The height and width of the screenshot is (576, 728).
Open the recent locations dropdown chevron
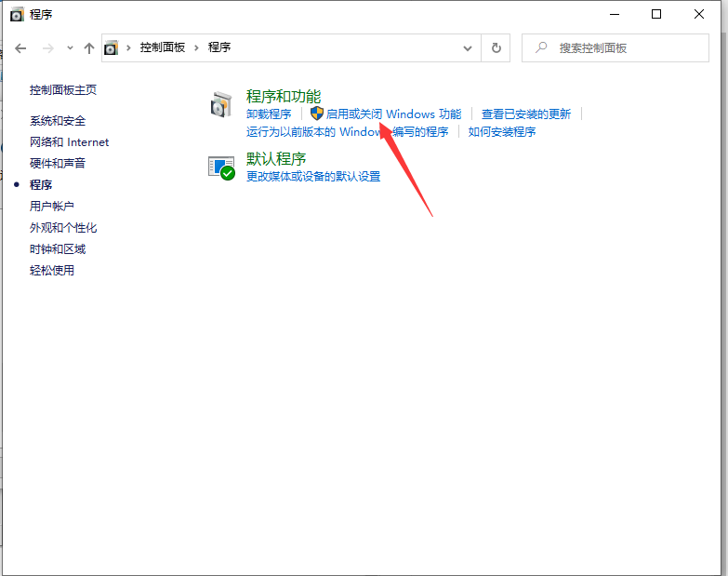coord(70,47)
